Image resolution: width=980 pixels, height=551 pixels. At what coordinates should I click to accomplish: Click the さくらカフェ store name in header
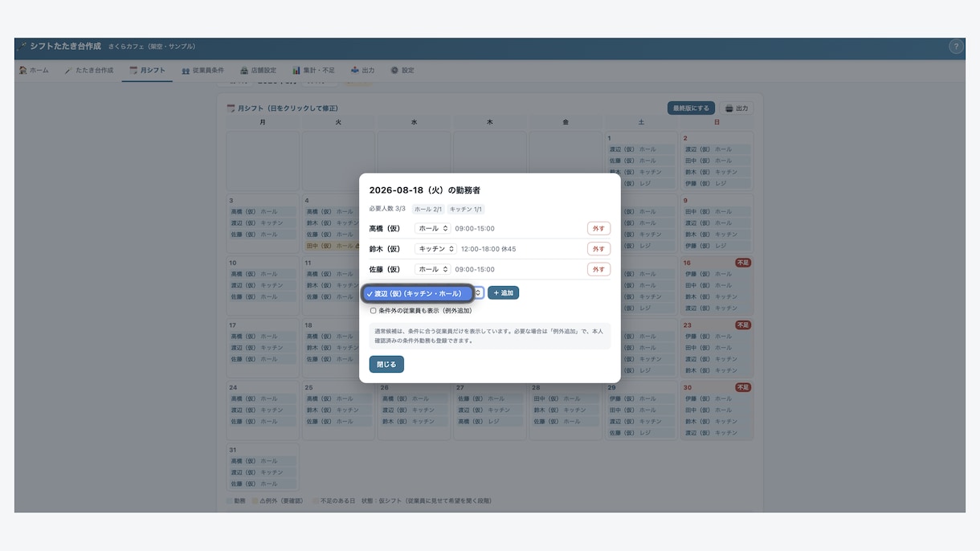152,47
